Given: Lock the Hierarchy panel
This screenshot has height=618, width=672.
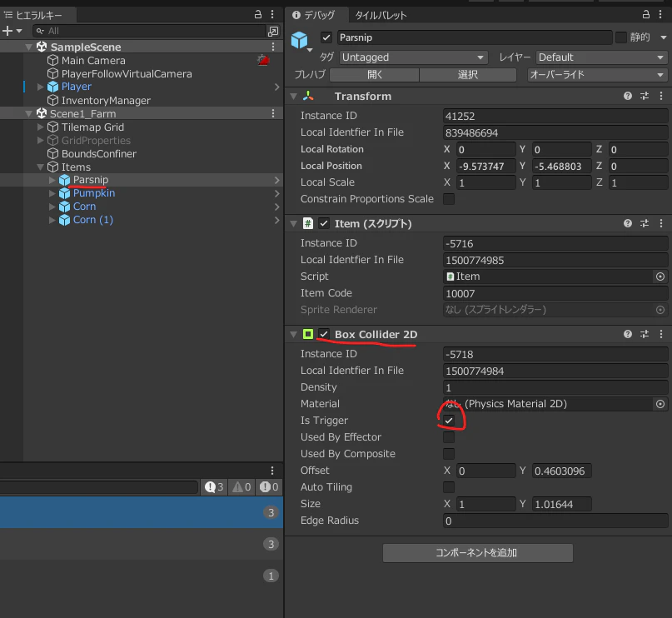Looking at the screenshot, I should [258, 14].
